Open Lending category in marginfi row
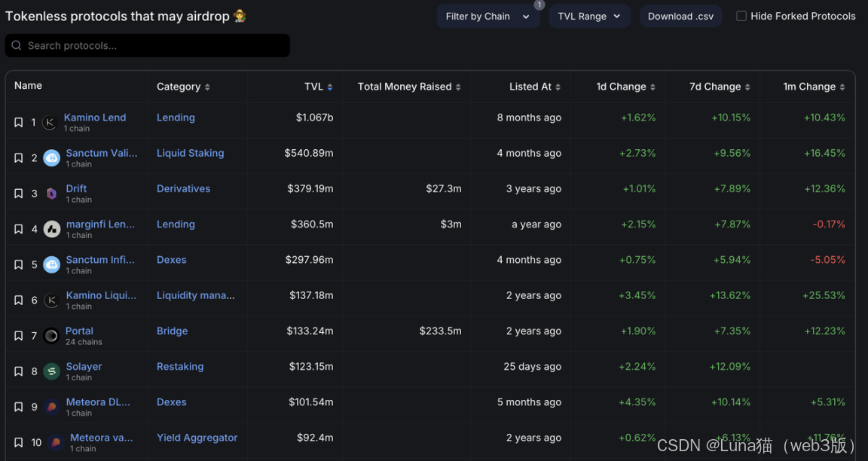 (176, 224)
